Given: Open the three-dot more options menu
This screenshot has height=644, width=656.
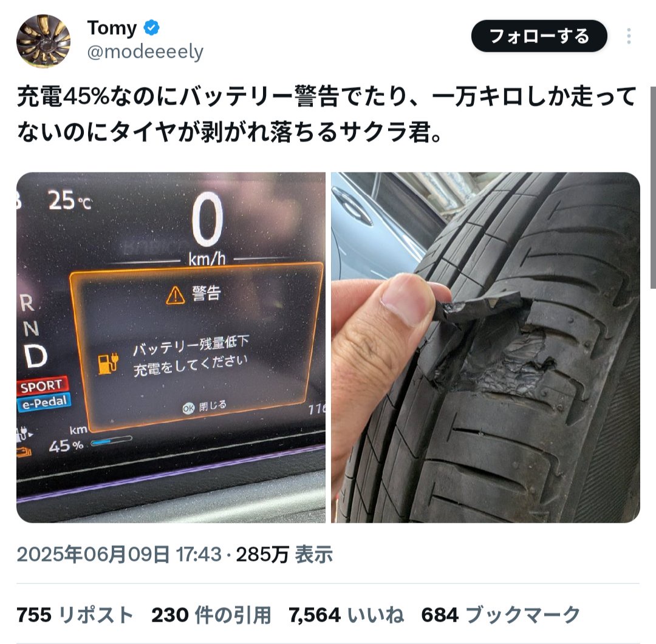Looking at the screenshot, I should [629, 36].
